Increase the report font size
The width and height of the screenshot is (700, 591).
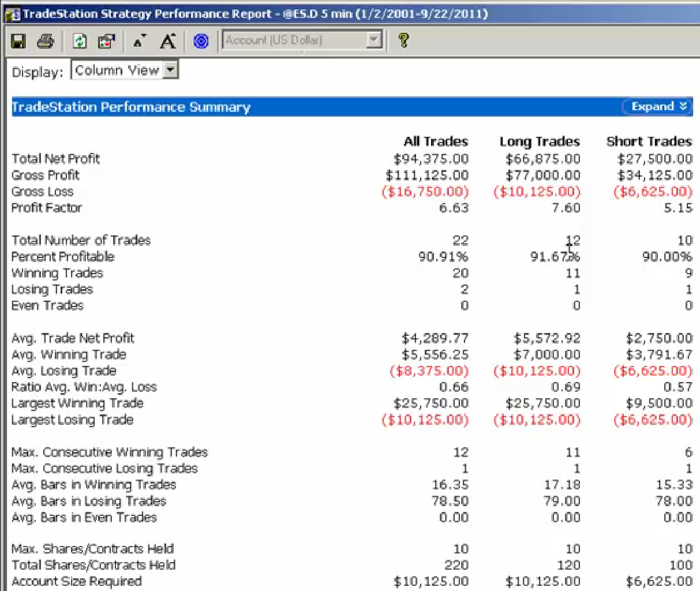click(168, 41)
